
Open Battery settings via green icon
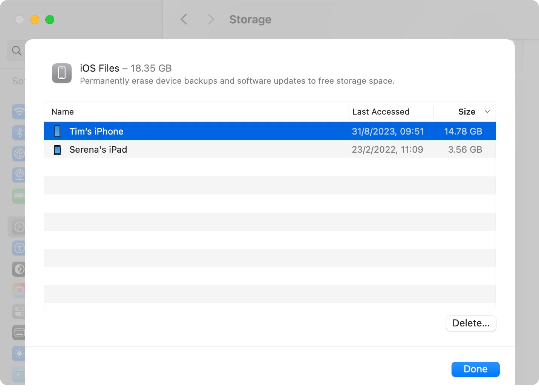[x=18, y=196]
